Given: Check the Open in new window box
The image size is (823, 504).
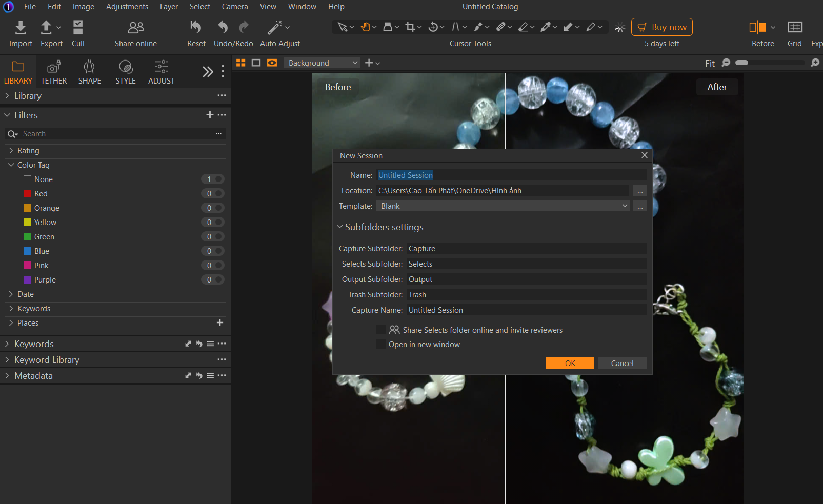Looking at the screenshot, I should click(381, 344).
